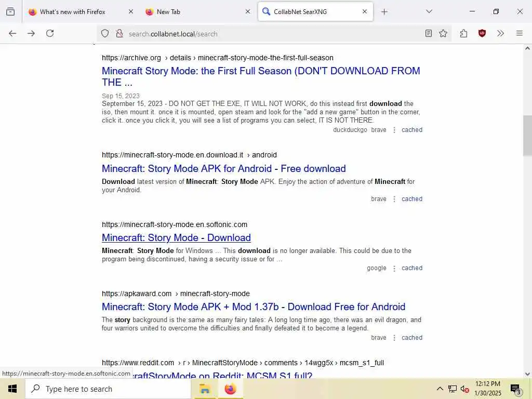The image size is (532, 399).
Task: Select the CollabNet SearXNG tab
Action: click(315, 11)
